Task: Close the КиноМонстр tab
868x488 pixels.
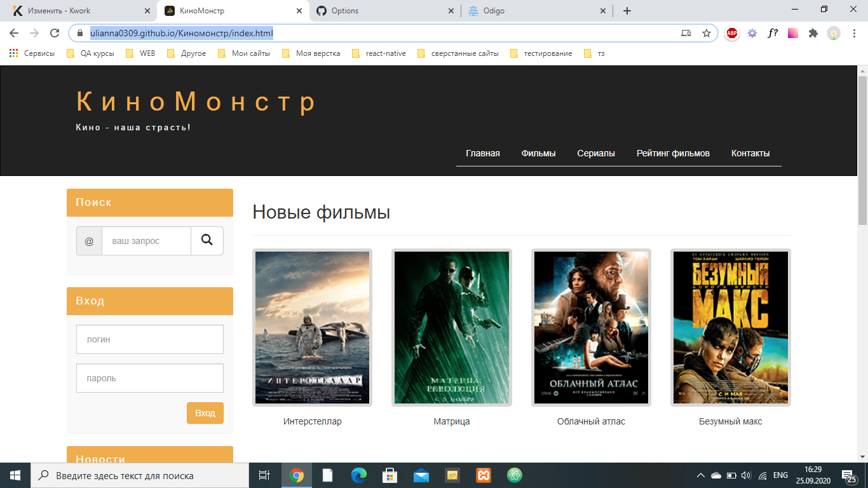Action: click(299, 11)
